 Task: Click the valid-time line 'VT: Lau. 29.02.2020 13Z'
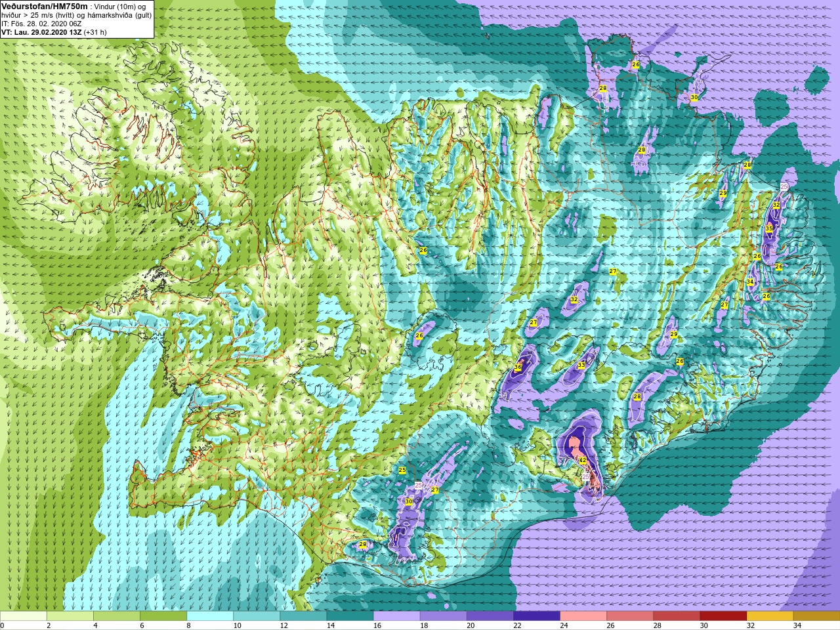tap(41, 32)
